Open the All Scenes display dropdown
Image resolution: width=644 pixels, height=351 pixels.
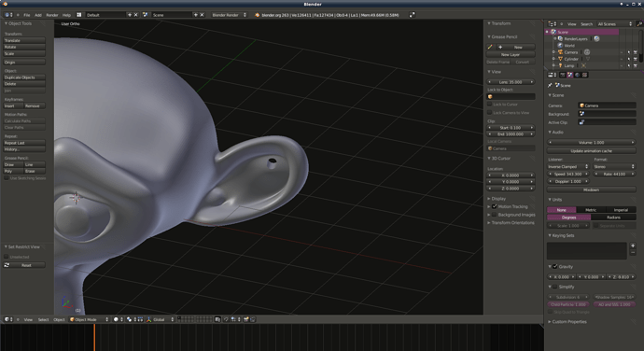pos(615,24)
